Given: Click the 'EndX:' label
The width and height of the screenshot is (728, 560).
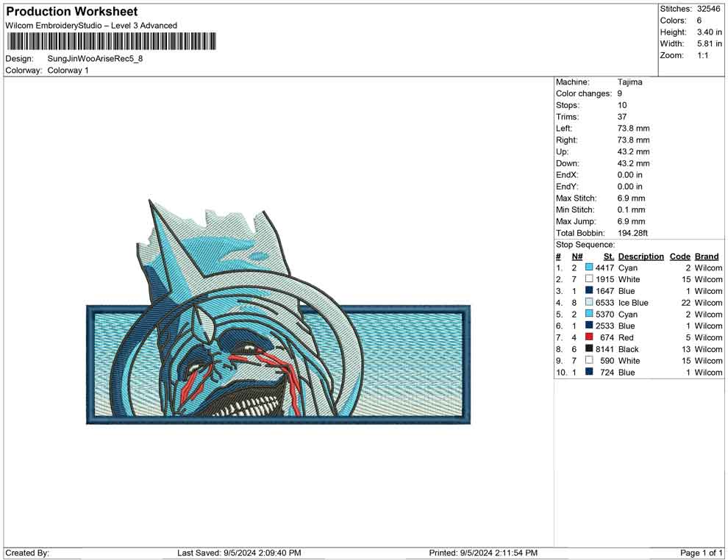Looking at the screenshot, I should coord(566,175).
